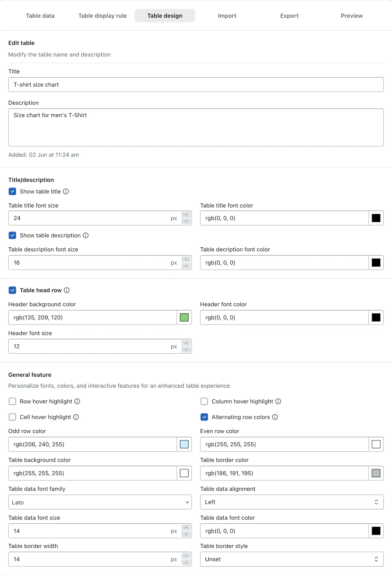Click into the Title text field

point(196,85)
